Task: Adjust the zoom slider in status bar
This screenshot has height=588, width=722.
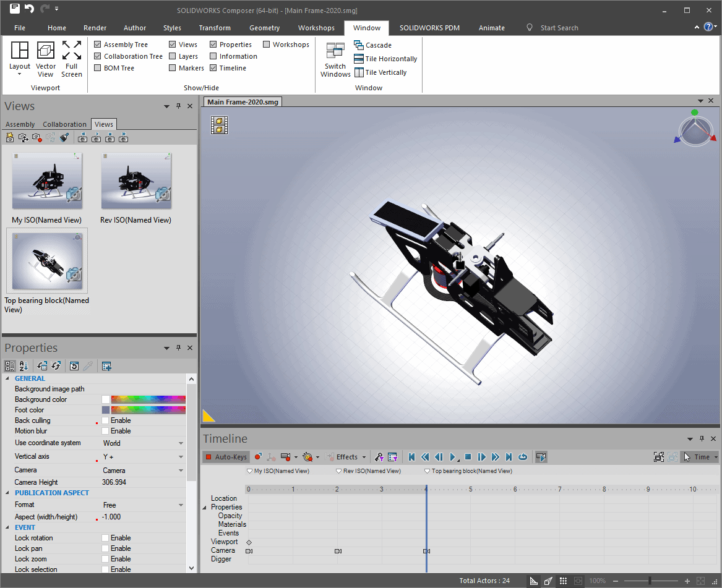Action: (x=650, y=581)
